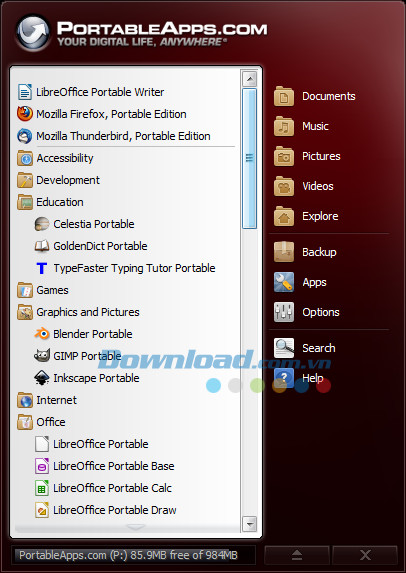Click the app list scrollbar thumb
Screen dimensions: 406x573
point(250,158)
